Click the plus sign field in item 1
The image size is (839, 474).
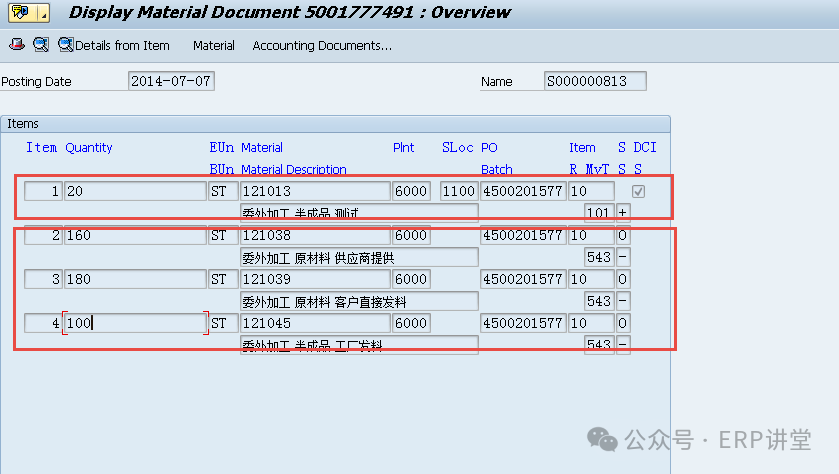click(x=623, y=213)
